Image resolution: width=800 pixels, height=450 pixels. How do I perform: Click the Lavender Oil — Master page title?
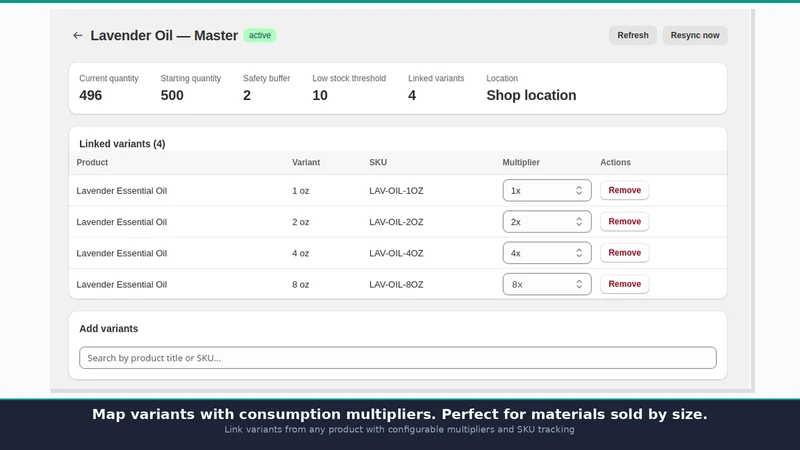click(164, 35)
